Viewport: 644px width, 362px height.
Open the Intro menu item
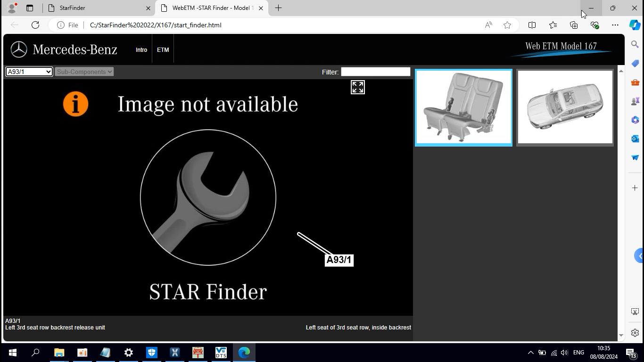pyautogui.click(x=141, y=49)
